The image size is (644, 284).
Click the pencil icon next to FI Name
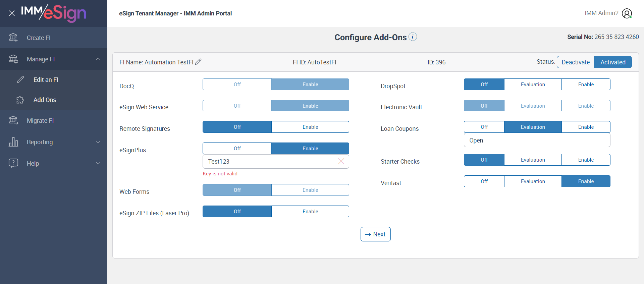click(198, 62)
